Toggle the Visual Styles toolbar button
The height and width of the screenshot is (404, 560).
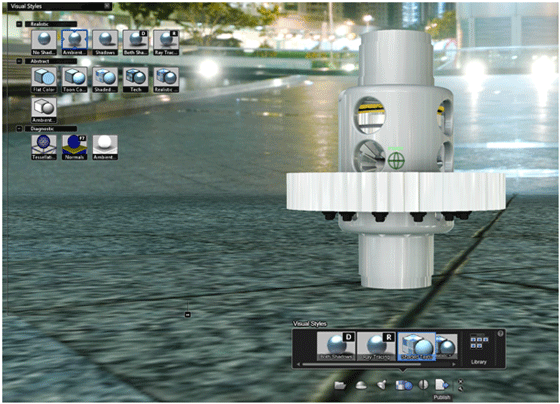(404, 385)
